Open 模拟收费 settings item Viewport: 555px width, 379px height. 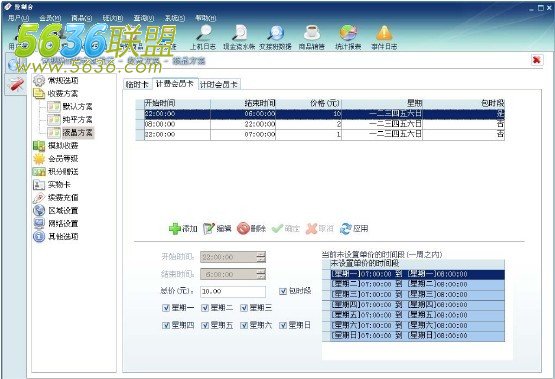click(x=56, y=145)
